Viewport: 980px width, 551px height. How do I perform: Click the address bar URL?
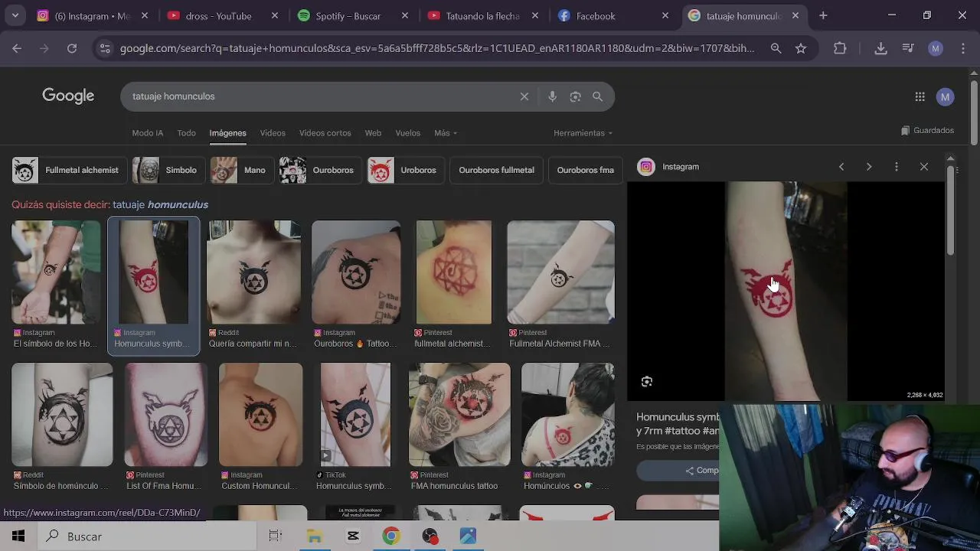(x=436, y=48)
